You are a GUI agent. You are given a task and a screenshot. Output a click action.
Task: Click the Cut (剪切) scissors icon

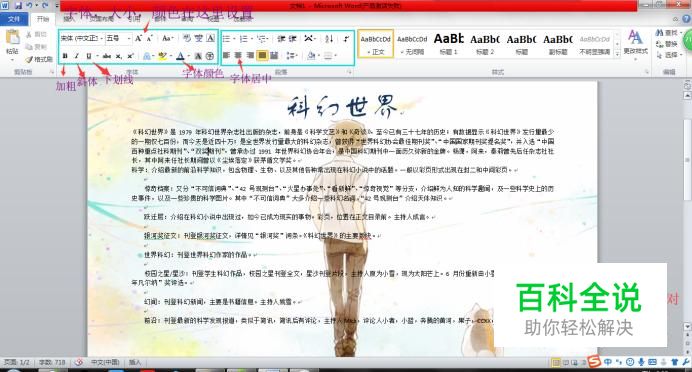pyautogui.click(x=29, y=34)
